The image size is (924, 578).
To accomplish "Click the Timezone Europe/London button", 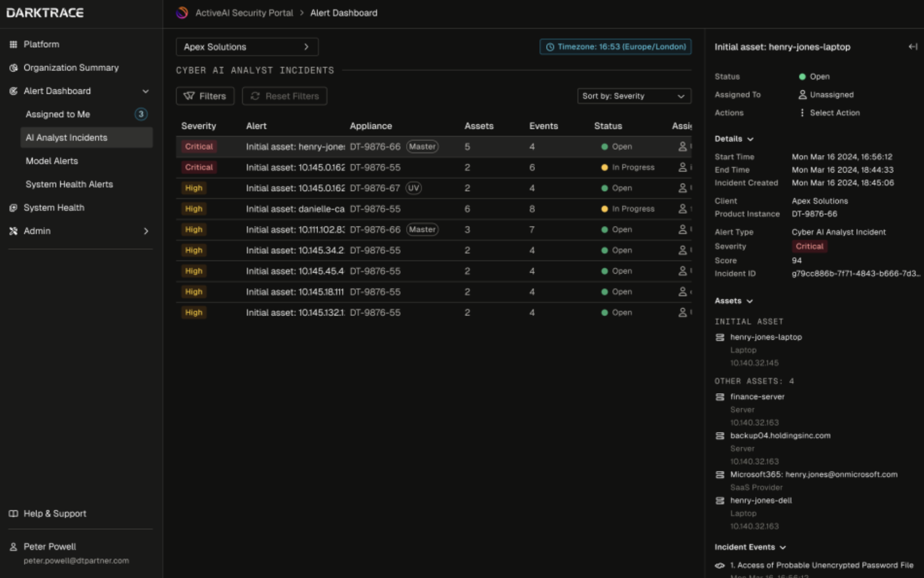I will point(615,47).
